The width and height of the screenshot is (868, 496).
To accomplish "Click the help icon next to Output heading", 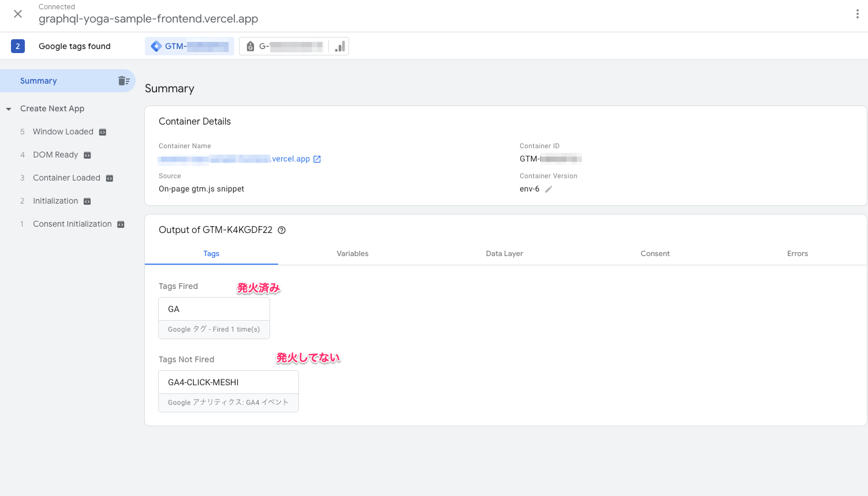I will (282, 230).
